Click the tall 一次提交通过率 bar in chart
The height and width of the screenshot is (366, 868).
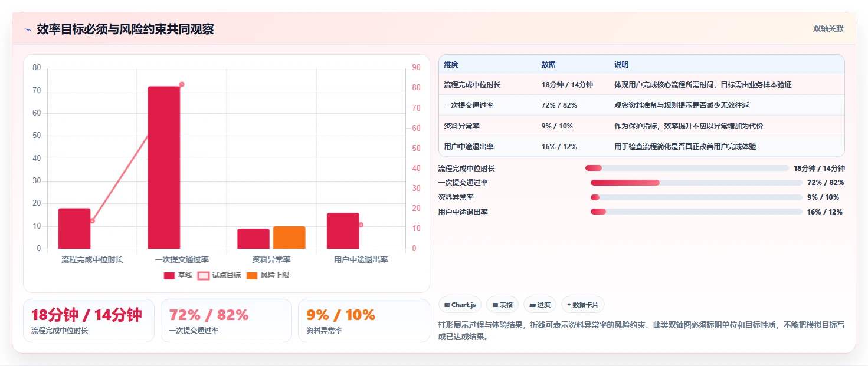pyautogui.click(x=164, y=167)
